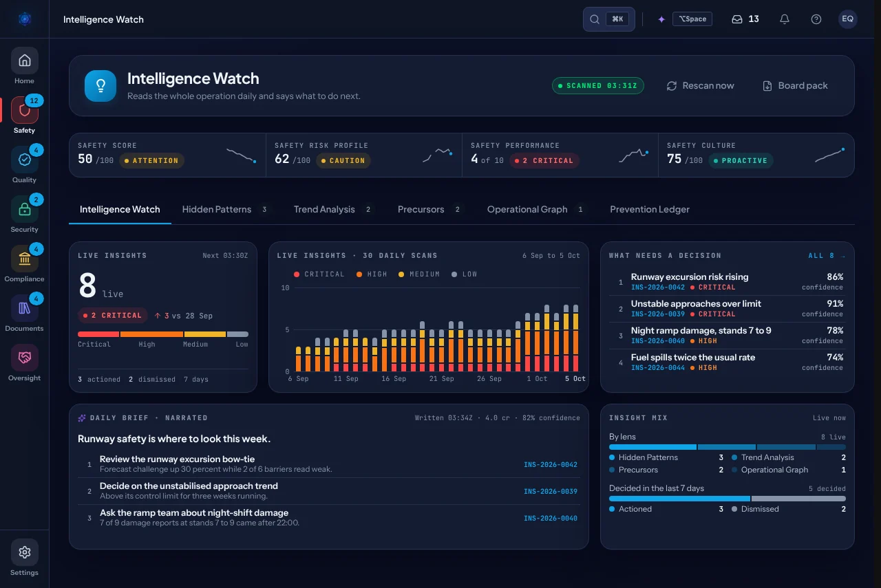The height and width of the screenshot is (588, 881).
Task: Open the AI assistant sparkle icon
Action: [x=661, y=19]
